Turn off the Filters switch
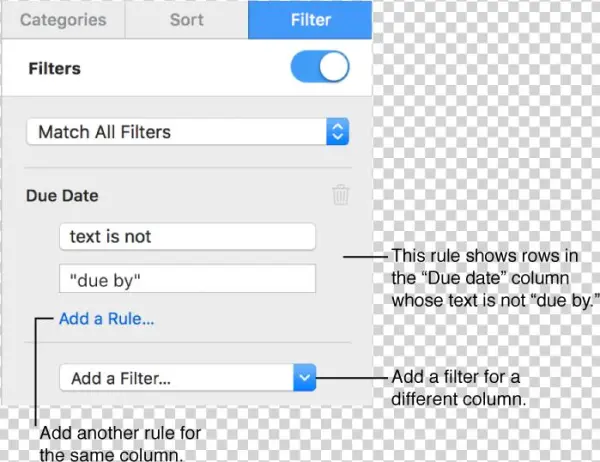 320,68
